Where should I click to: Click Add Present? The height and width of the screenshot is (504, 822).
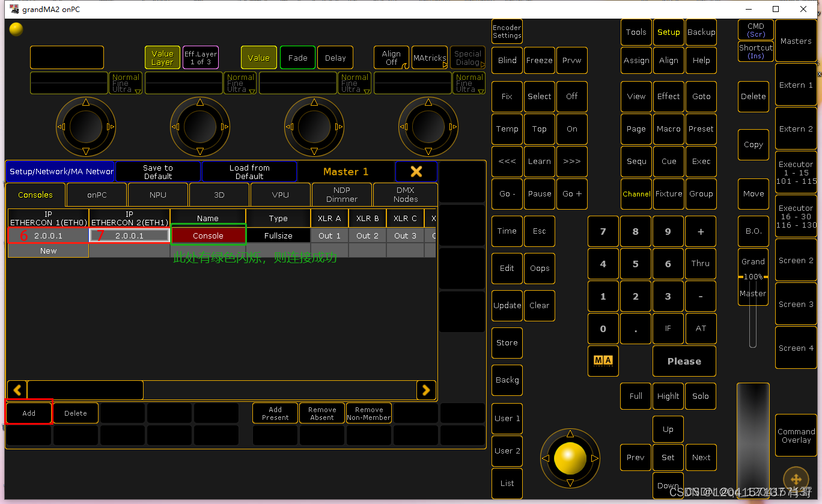tap(275, 413)
